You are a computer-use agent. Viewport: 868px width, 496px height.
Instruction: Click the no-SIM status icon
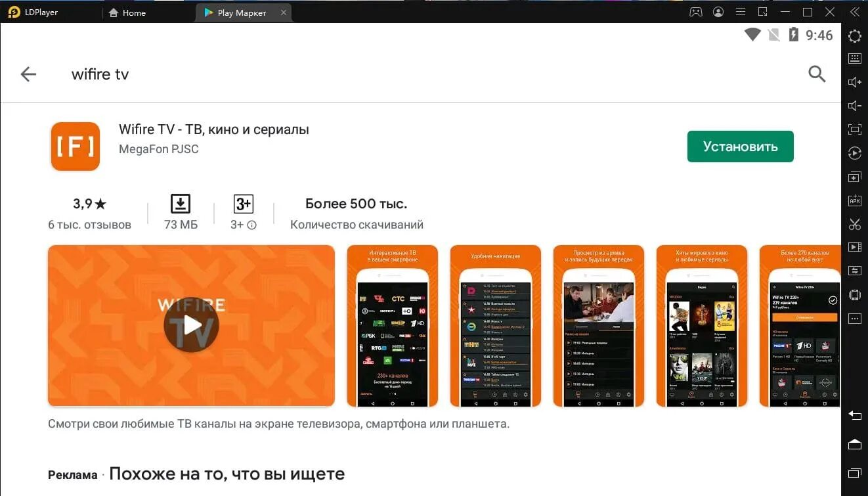(x=773, y=35)
